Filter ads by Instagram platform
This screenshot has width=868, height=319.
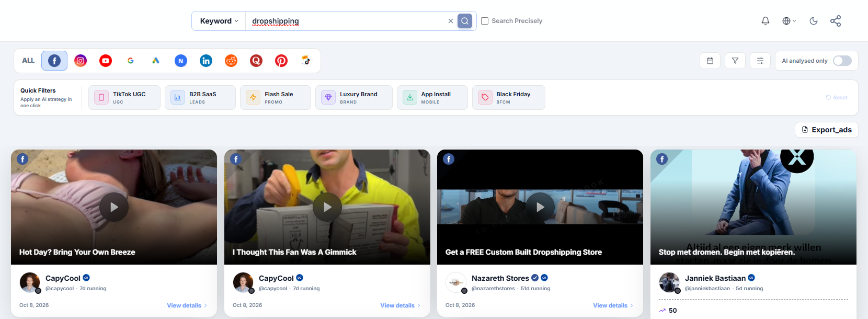[x=81, y=61]
